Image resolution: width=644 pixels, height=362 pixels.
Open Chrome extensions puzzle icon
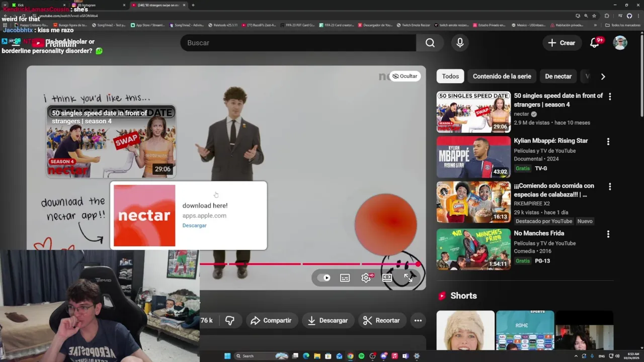click(607, 16)
